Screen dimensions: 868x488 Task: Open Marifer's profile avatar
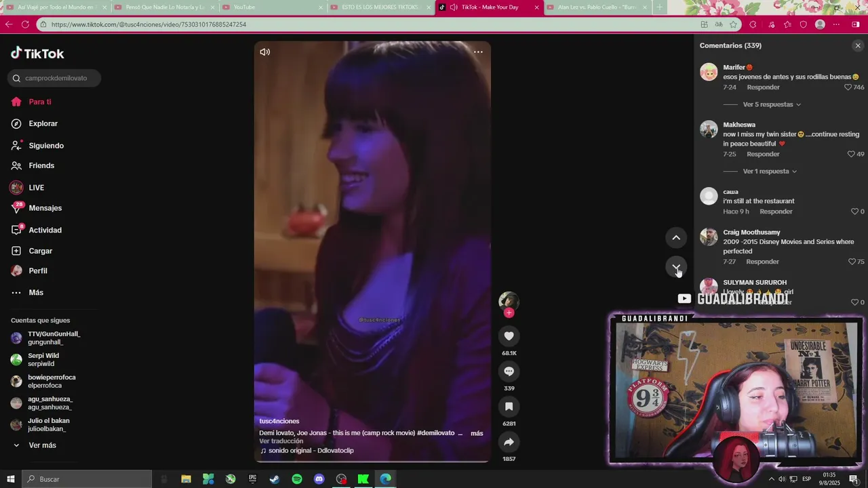click(709, 72)
